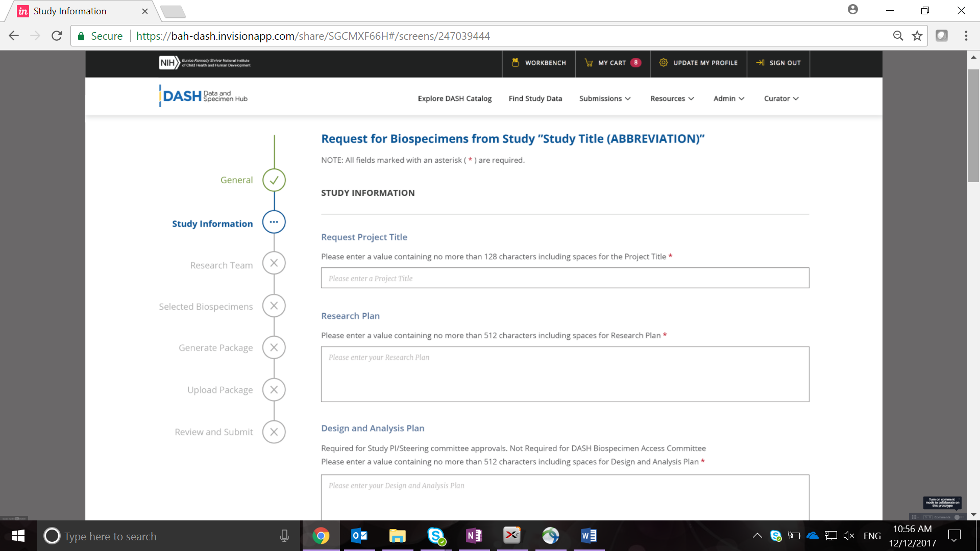Expand the Submissions dropdown menu
Screen dimensions: 980x551
(x=605, y=98)
